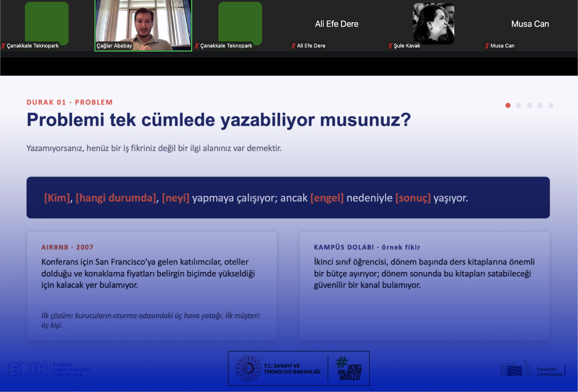
Task: Click the first red slide progress dot
Action: 508,105
